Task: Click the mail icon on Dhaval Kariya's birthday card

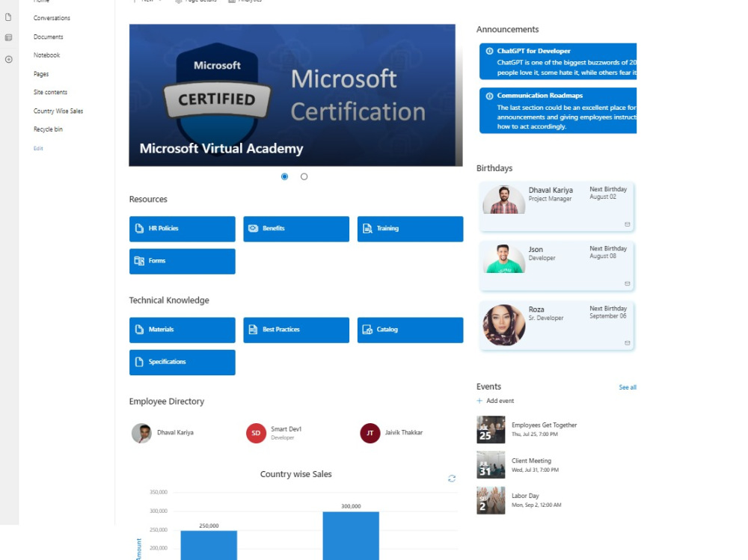Action: coord(628,224)
